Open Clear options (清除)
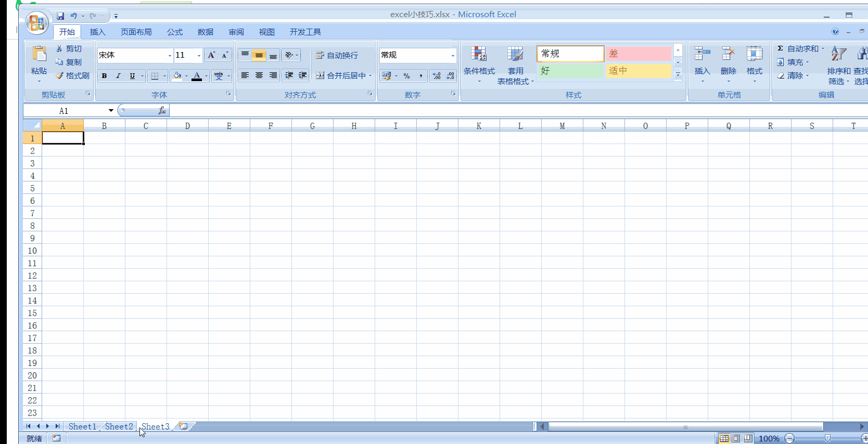 coord(793,75)
